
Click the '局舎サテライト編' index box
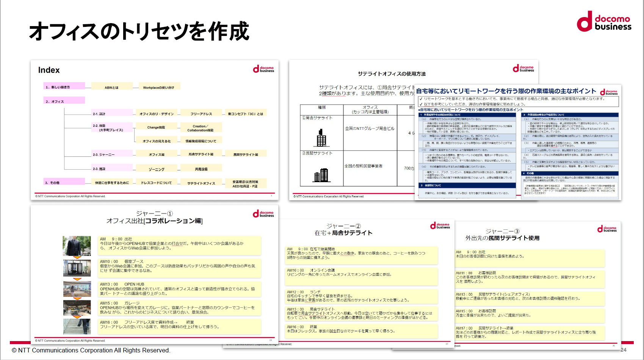[201, 154]
